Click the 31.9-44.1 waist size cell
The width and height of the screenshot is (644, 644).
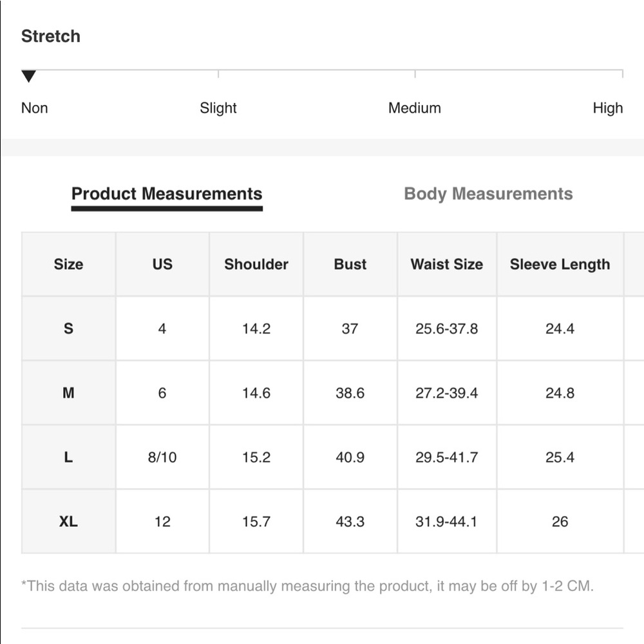[447, 522]
